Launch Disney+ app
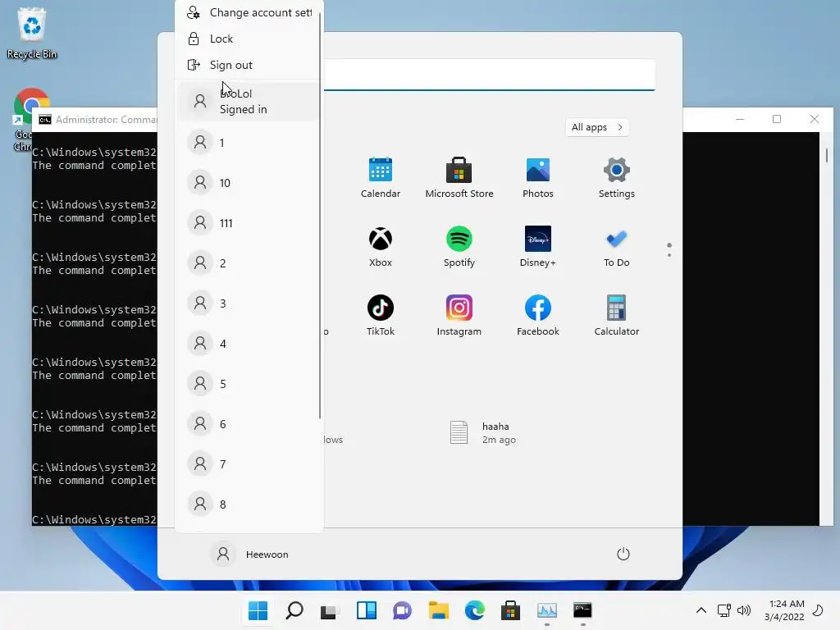840x630 pixels. [x=538, y=247]
